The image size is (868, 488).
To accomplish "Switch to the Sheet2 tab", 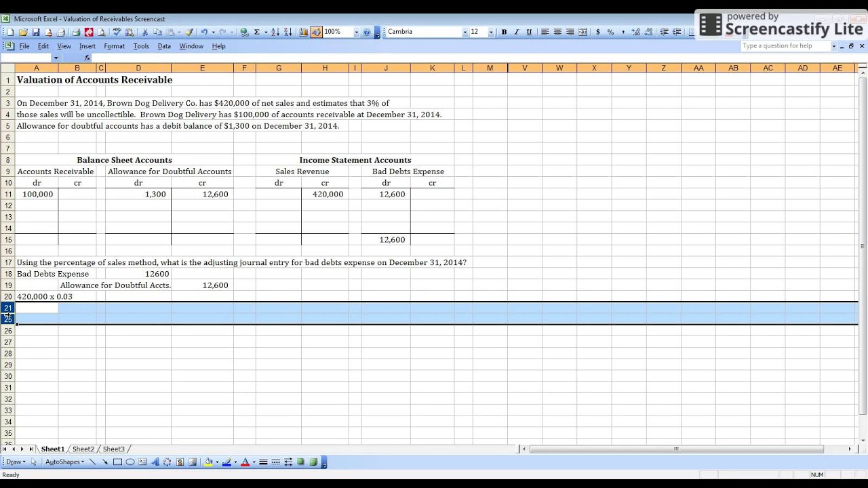I will click(83, 449).
